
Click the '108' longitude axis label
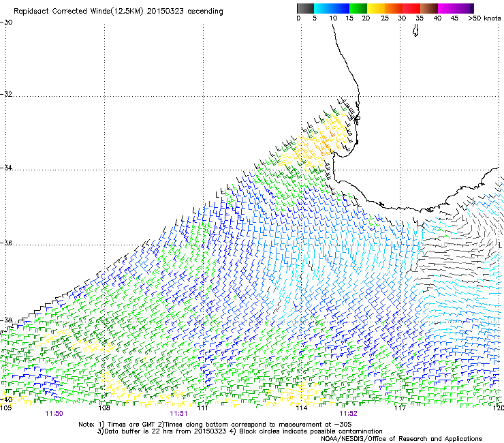pyautogui.click(x=104, y=408)
